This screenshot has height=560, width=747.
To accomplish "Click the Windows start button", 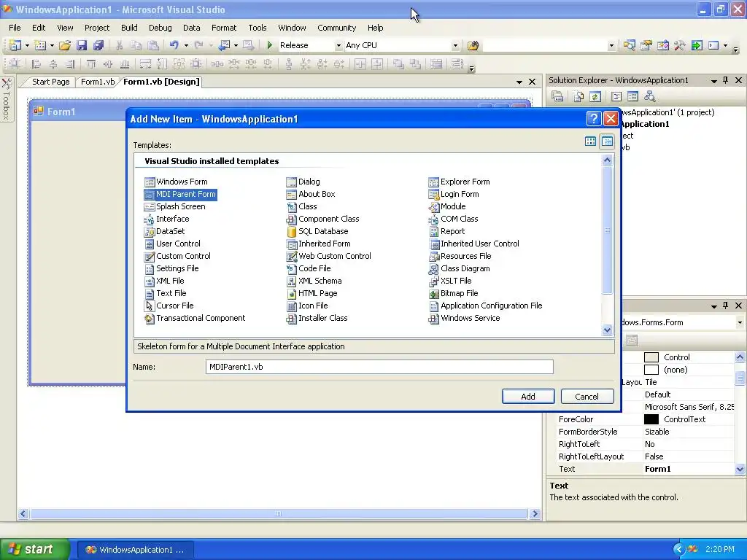I will click(34, 549).
